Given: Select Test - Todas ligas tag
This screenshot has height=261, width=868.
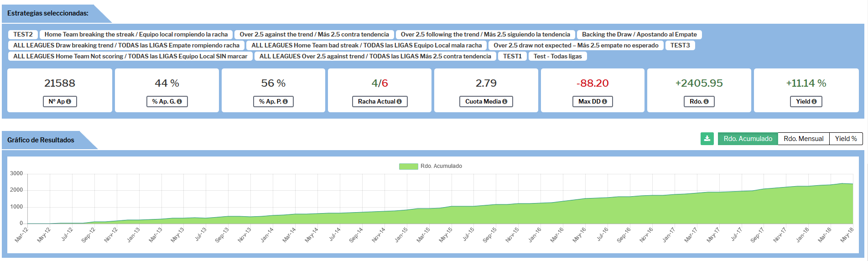Looking at the screenshot, I should coord(558,57).
